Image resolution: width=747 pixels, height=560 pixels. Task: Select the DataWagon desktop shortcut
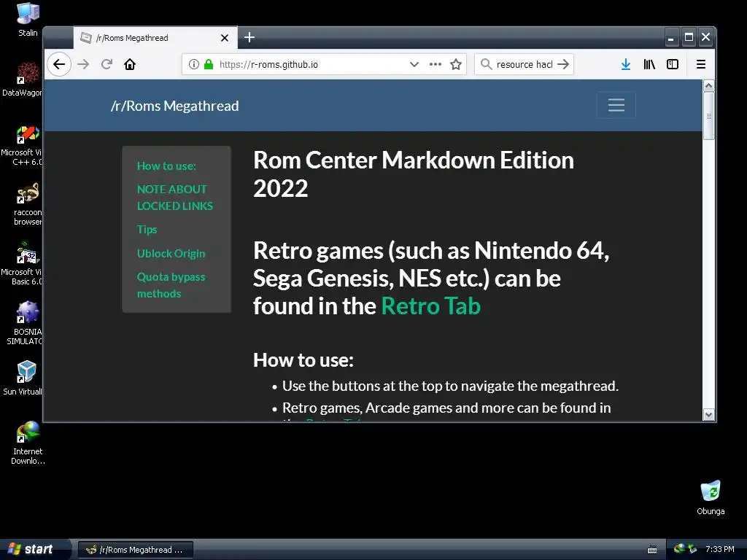click(22, 79)
